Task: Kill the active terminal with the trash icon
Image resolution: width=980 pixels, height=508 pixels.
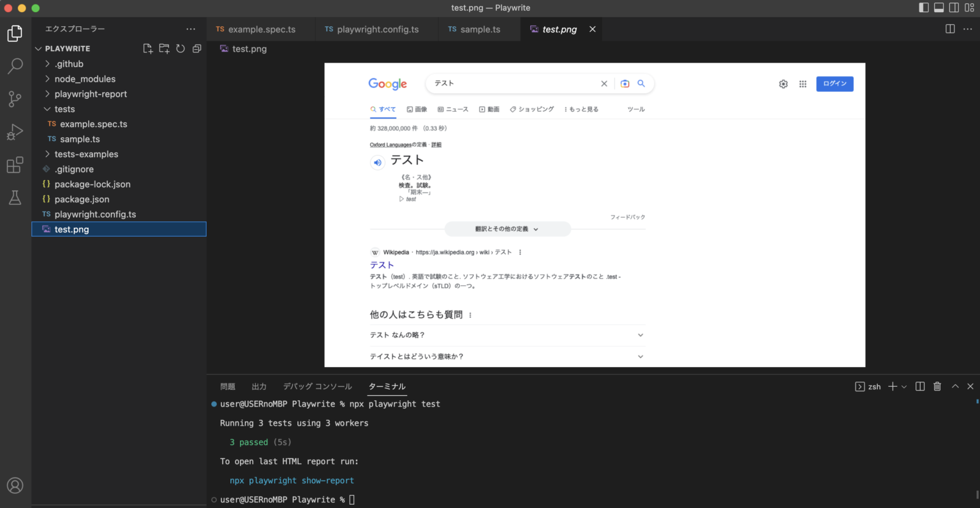Action: [937, 386]
